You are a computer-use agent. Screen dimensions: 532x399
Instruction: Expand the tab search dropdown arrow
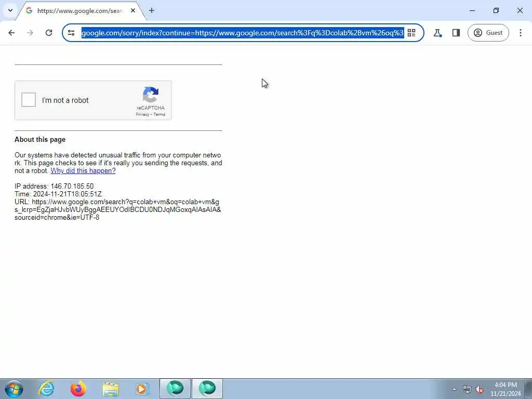click(x=10, y=10)
